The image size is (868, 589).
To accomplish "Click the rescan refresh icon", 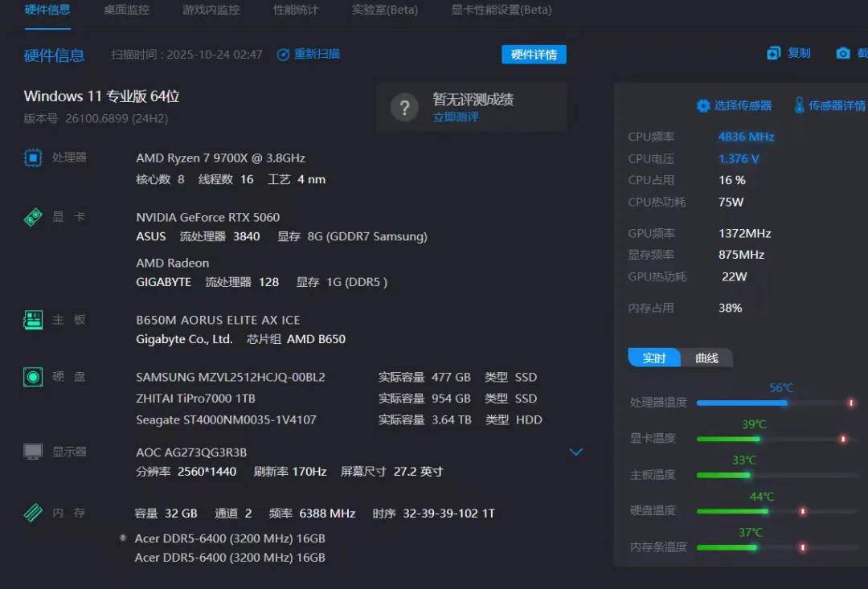I will pos(283,55).
